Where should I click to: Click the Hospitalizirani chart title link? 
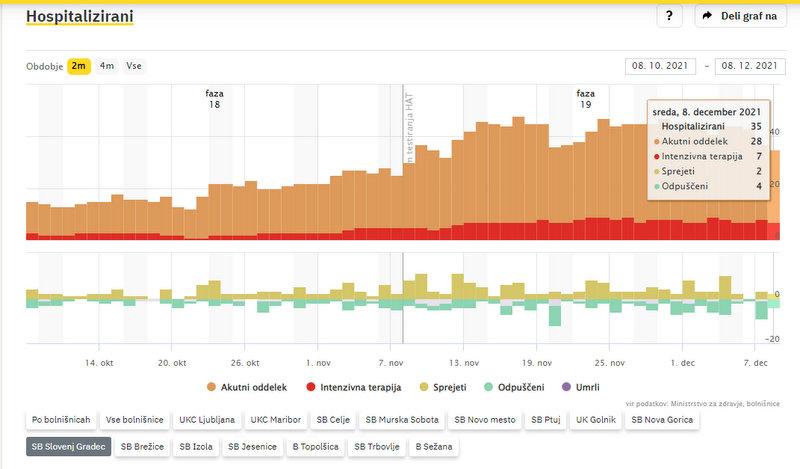tap(79, 17)
